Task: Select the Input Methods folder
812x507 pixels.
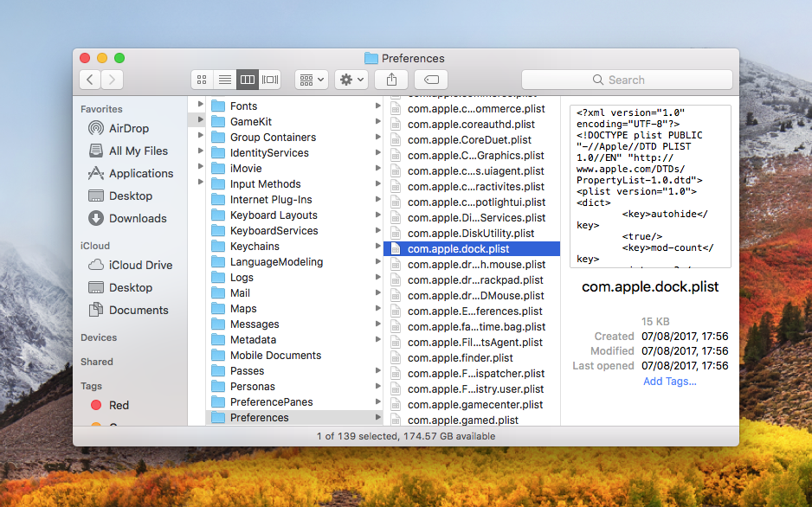Action: pos(294,183)
